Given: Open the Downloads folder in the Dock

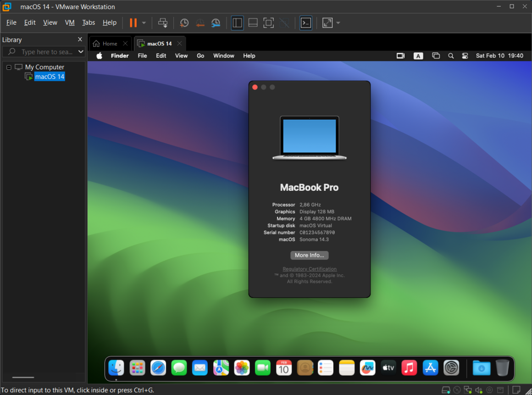Looking at the screenshot, I should click(482, 368).
